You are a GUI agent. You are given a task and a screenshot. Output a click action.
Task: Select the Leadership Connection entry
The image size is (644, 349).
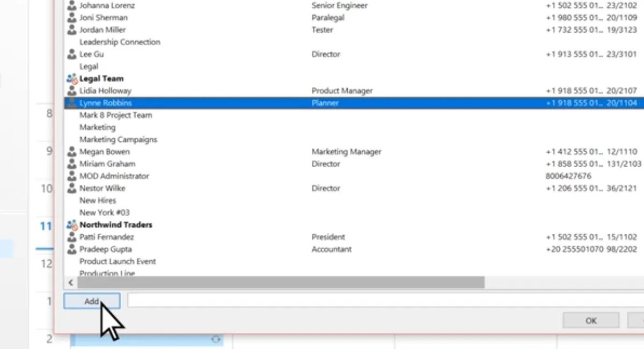coord(120,42)
